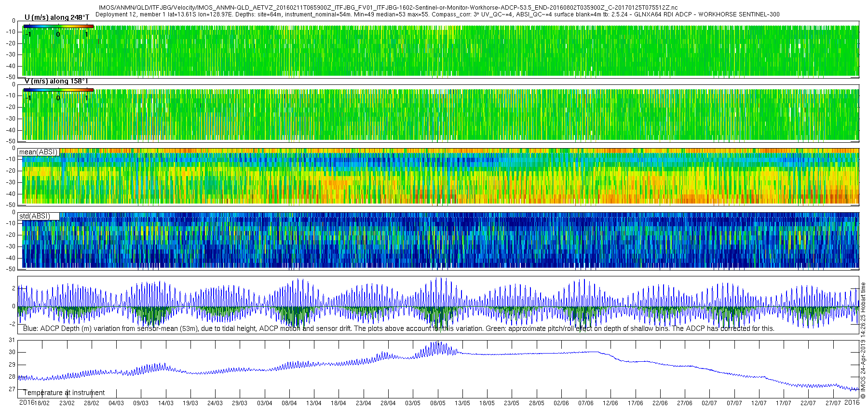Viewport: 868px width, 410px height.
Task: Select the 'V (m/s) along 158°T' panel title
Action: pyautogui.click(x=56, y=82)
